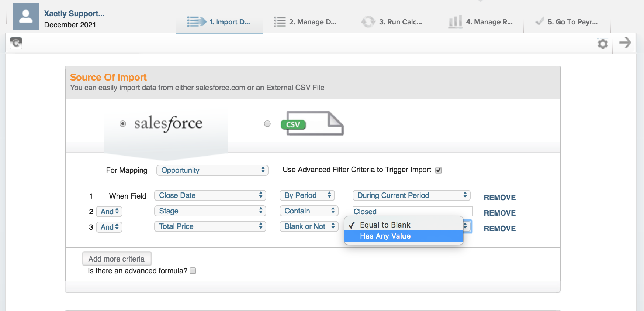This screenshot has height=311, width=644.
Task: Choose Has Any Value option
Action: [x=404, y=236]
